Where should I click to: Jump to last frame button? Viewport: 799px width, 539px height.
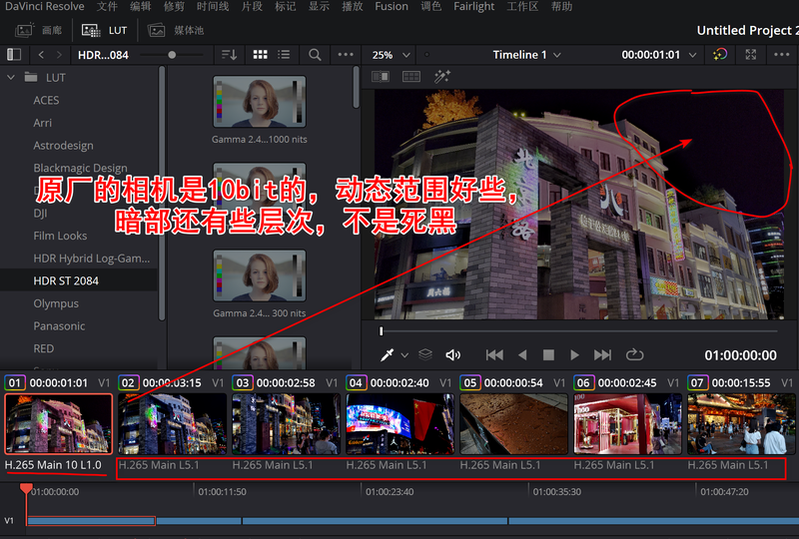point(602,355)
